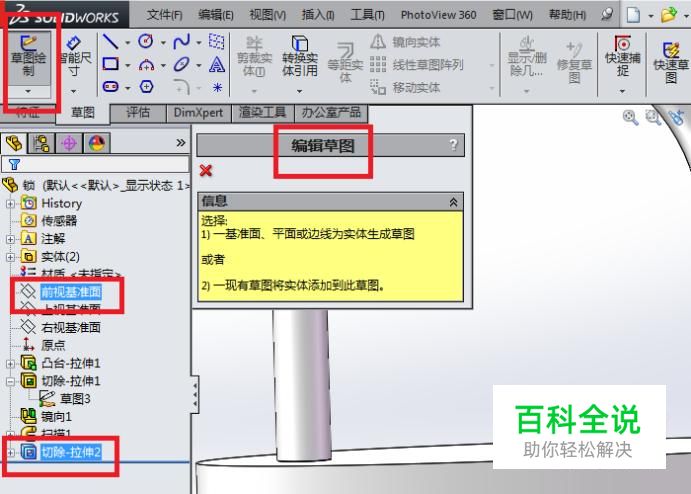The image size is (691, 494).
Task: Open the Line tool dropdown arrow
Action: (x=128, y=43)
